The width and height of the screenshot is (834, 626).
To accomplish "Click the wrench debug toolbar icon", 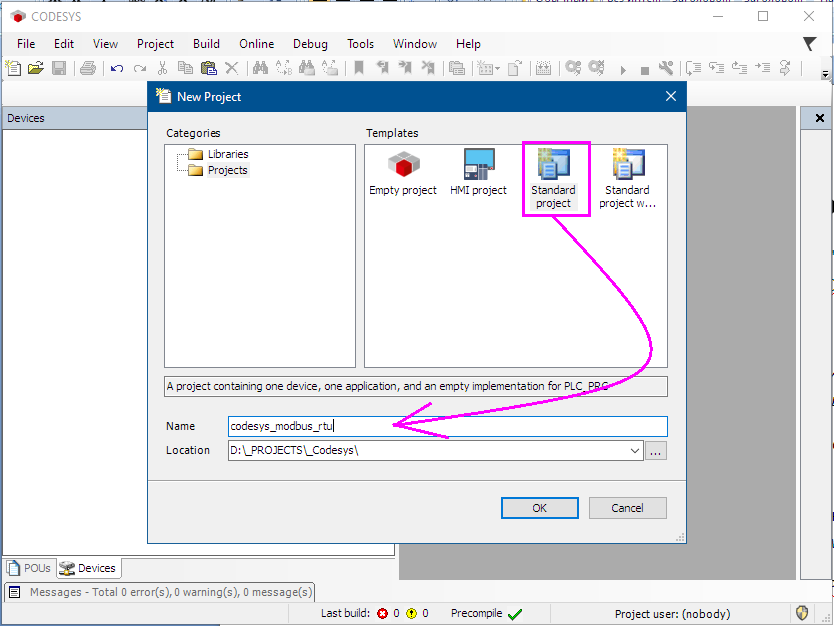I will 665,68.
